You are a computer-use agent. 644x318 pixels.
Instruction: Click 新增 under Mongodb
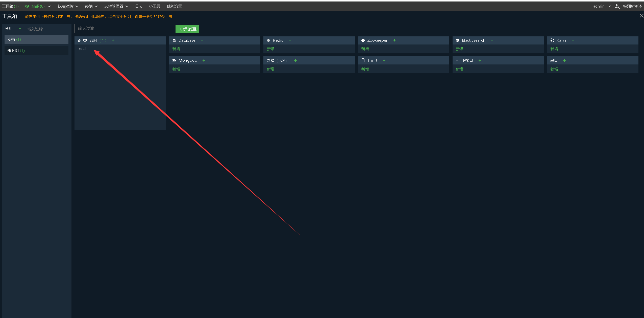pos(176,69)
